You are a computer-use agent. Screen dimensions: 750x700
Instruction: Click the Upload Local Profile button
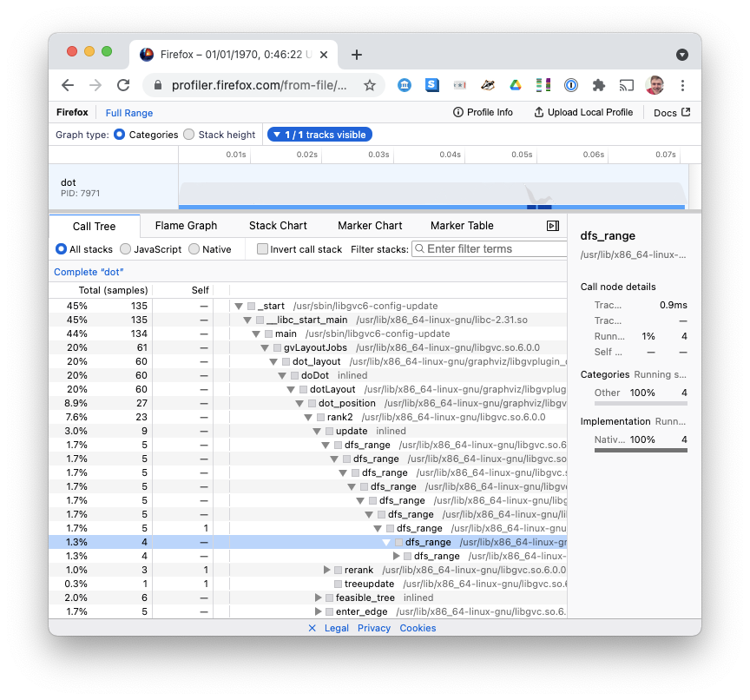click(x=583, y=112)
